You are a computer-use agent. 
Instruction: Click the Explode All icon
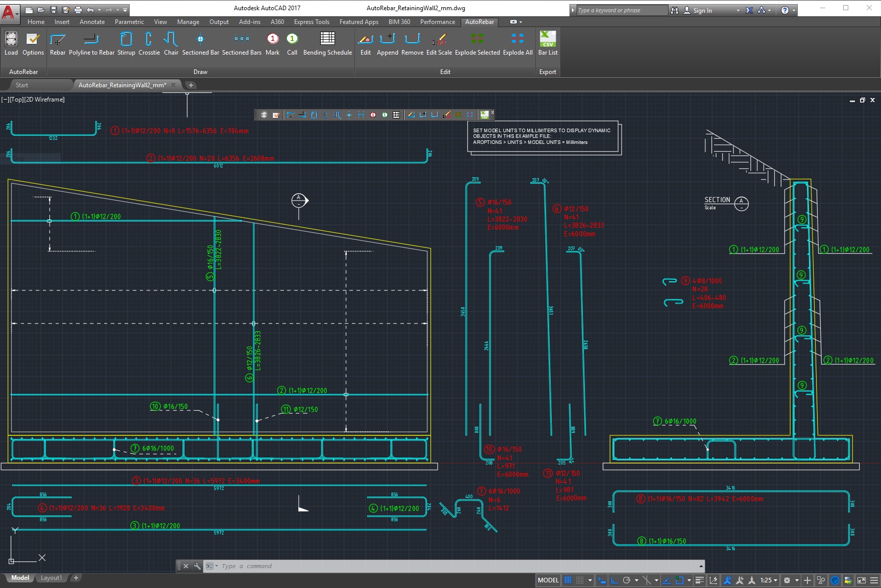pos(517,43)
